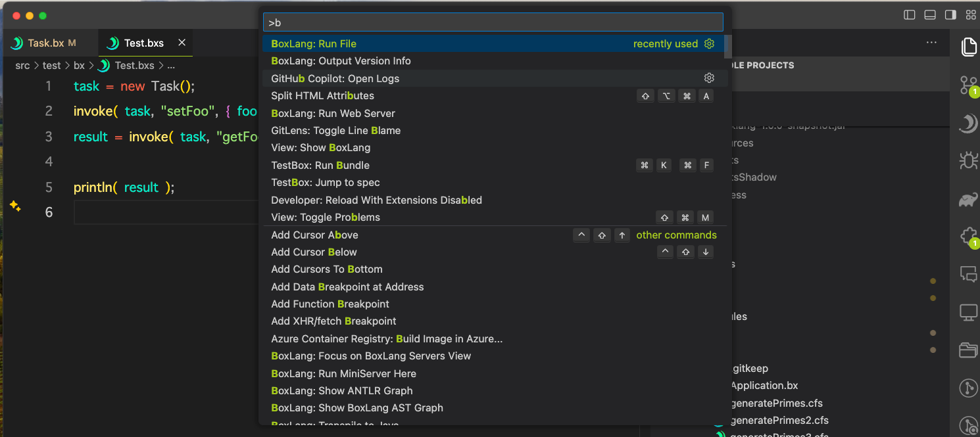Click gear icon beside GitHub Copilot: Open Logs

pos(709,78)
